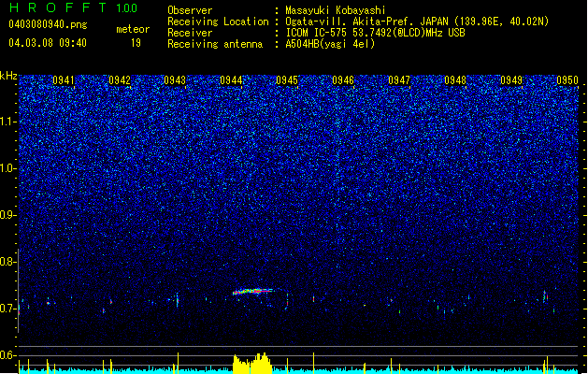Click the long bright meteor echo trace
Viewport: 588px width, 374px height.
253,291
